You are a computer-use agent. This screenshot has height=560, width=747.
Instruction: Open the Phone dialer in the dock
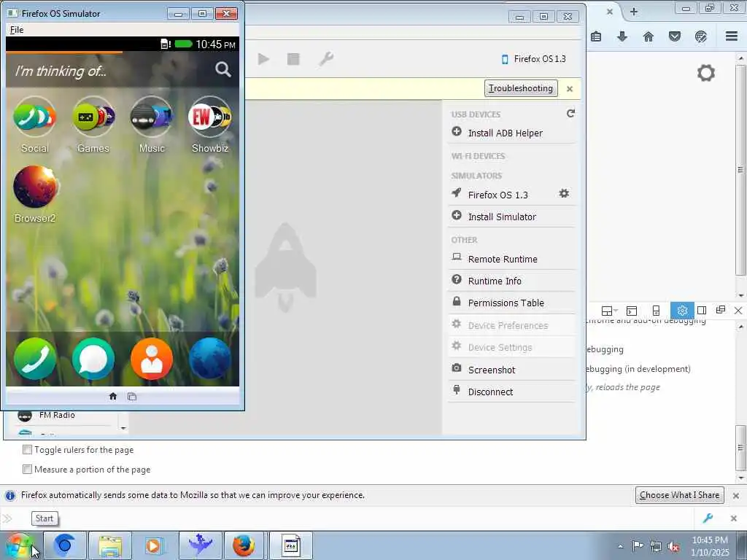click(35, 359)
